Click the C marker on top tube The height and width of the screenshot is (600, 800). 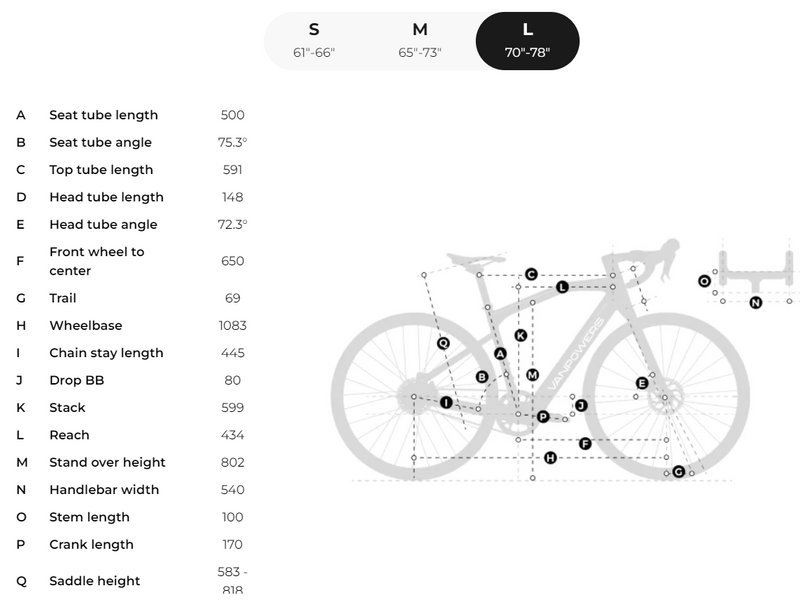[531, 274]
